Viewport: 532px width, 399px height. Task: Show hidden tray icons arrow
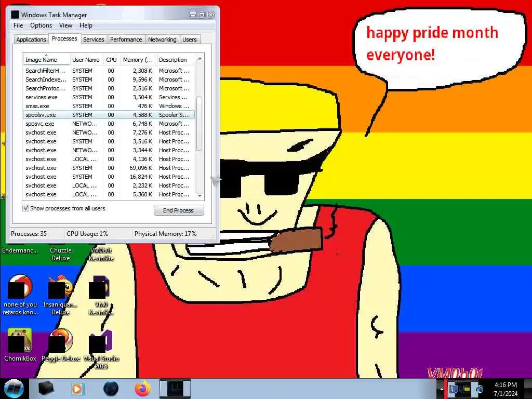click(442, 389)
